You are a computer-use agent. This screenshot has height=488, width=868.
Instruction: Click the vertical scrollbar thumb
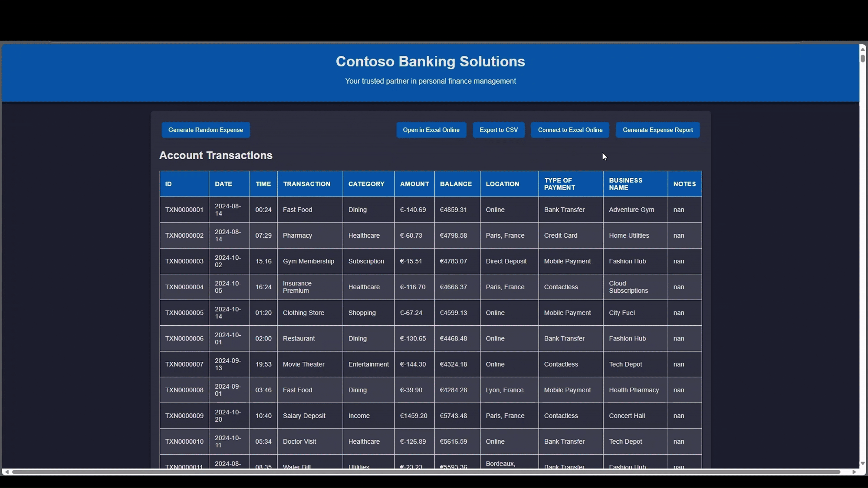point(863,58)
